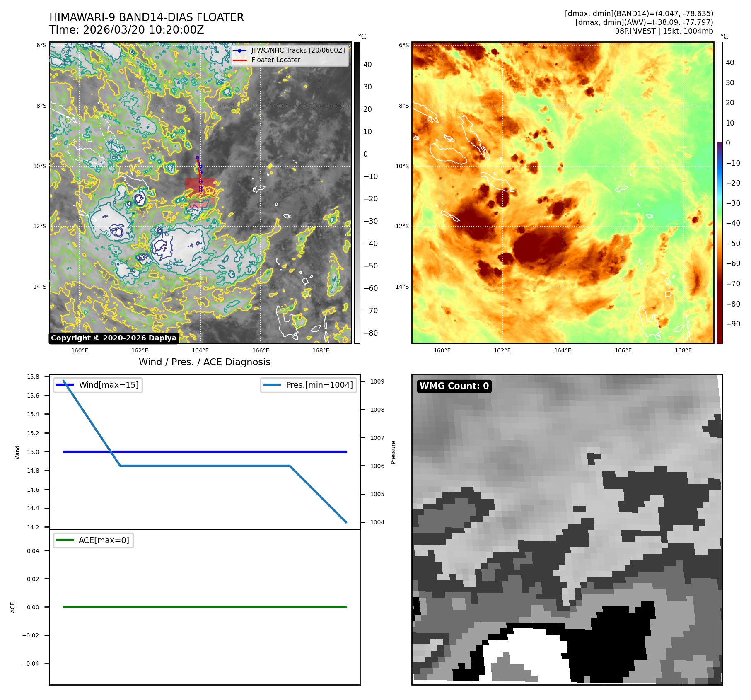
Task: Click the blue Wind[max=15] legend line sample
Action: [x=65, y=385]
